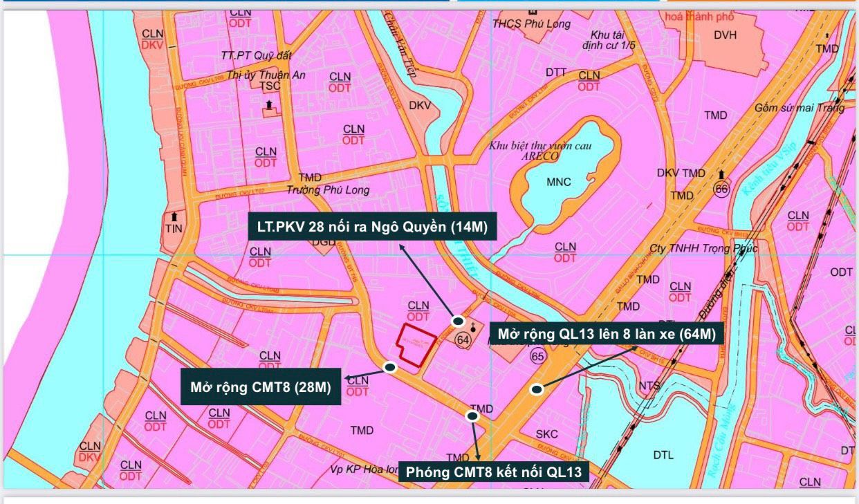Open the LT.PKV 28 nối ra Ngô Quyền callout
The width and height of the screenshot is (859, 504).
[x=372, y=226]
